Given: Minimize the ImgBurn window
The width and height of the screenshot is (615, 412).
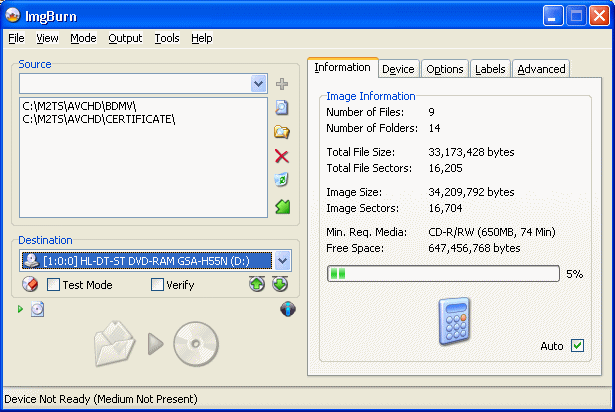Looking at the screenshot, I should (553, 16).
